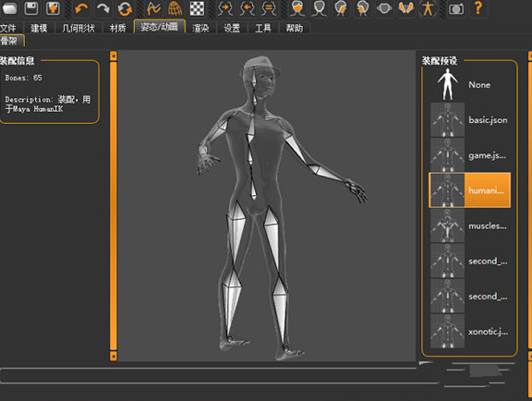Click the save file toolbar icon
Image resolution: width=532 pixels, height=401 pixels.
pos(31,8)
